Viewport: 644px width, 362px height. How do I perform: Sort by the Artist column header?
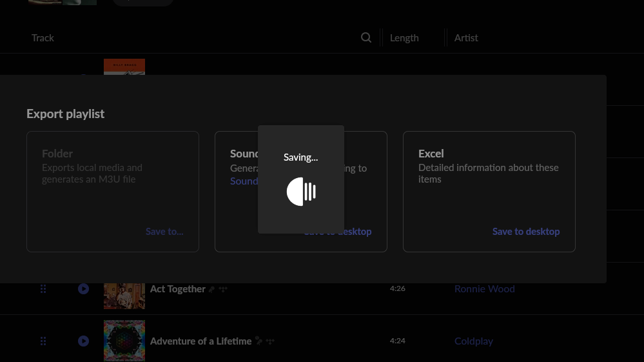tap(465, 38)
